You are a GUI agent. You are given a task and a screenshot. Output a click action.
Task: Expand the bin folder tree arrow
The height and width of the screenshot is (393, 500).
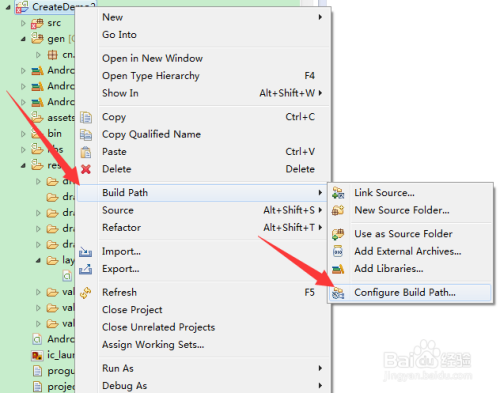[23, 134]
